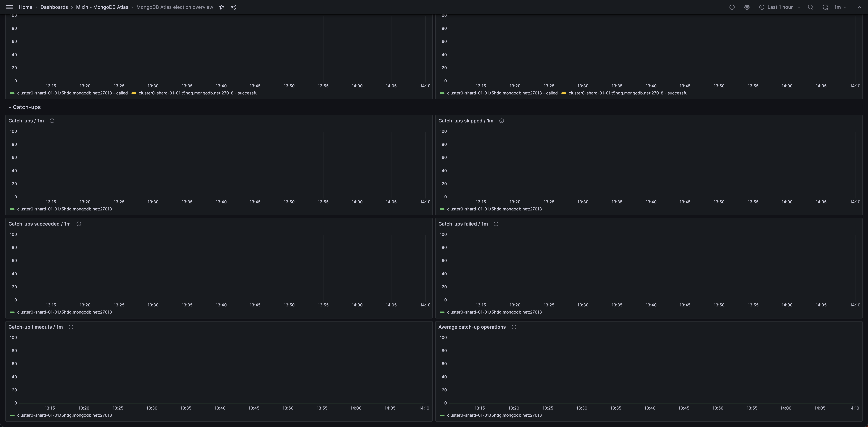Click the zoom out time range icon
This screenshot has width=868, height=427.
pos(810,7)
